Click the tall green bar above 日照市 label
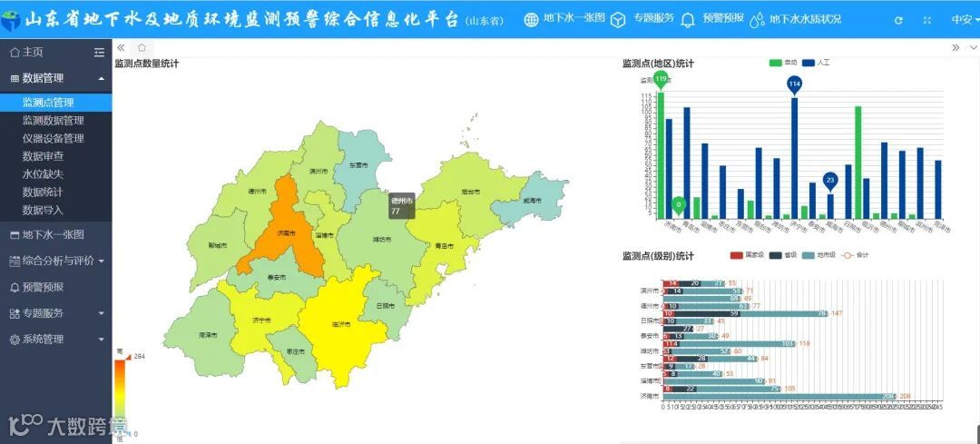Image resolution: width=980 pixels, height=444 pixels. tap(858, 163)
